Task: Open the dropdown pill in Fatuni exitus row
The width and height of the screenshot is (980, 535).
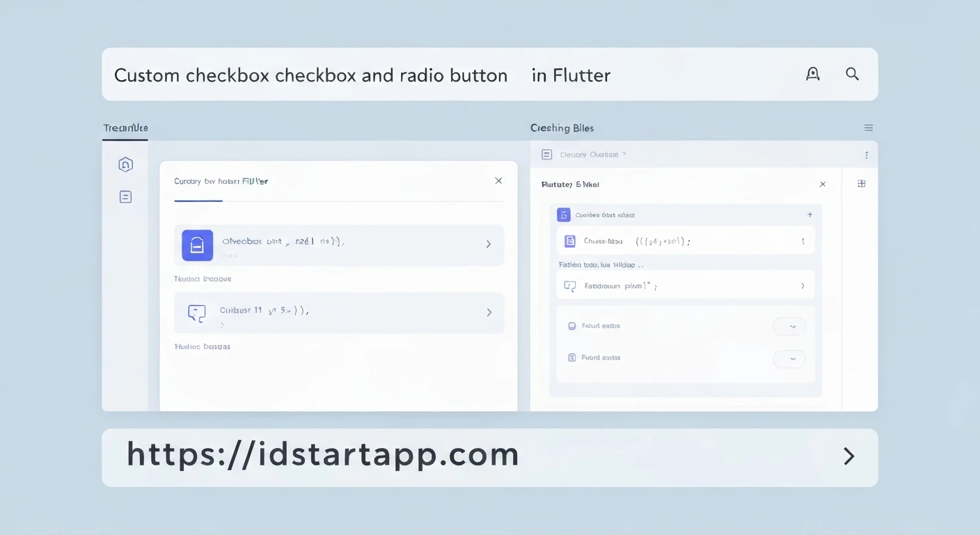Action: point(789,327)
